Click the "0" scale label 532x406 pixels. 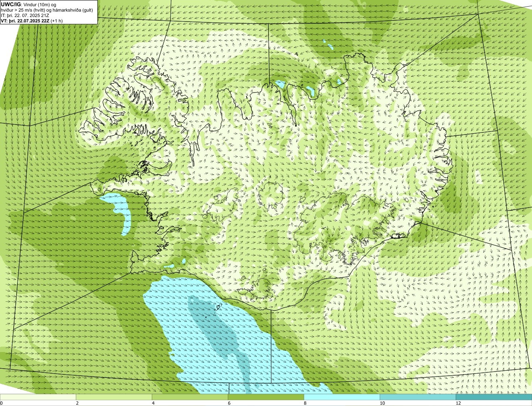click(x=1, y=403)
